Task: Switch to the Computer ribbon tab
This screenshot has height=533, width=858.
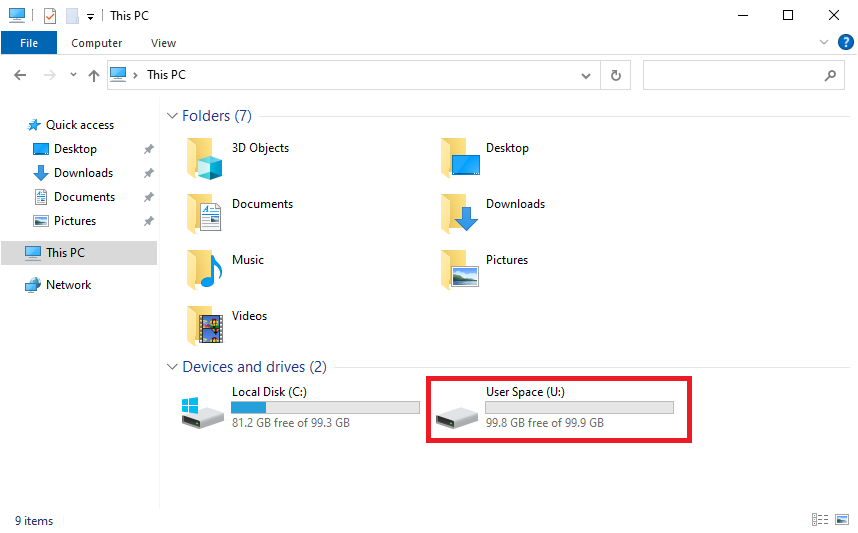Action: [x=97, y=43]
